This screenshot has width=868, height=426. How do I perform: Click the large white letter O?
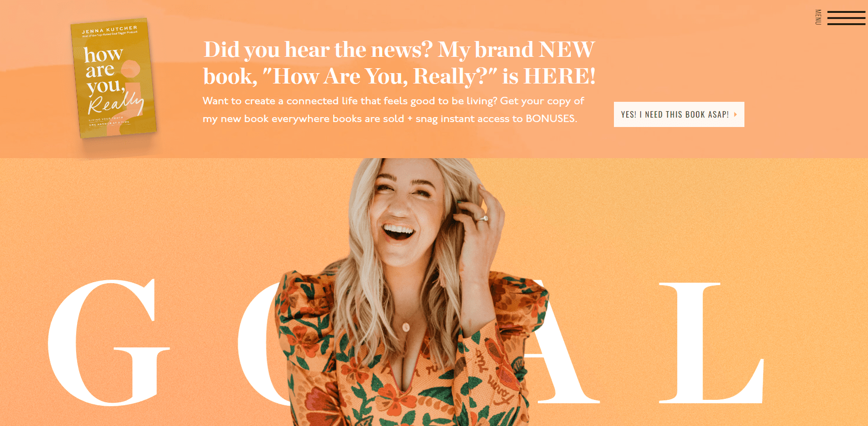(262, 343)
